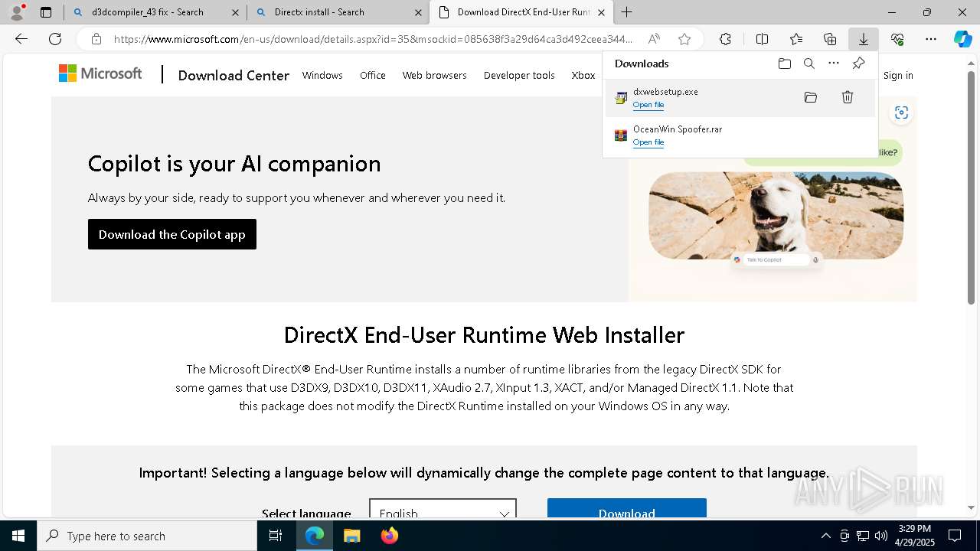This screenshot has width=980, height=551.
Task: Open the Web browsers menu item
Action: (435, 75)
